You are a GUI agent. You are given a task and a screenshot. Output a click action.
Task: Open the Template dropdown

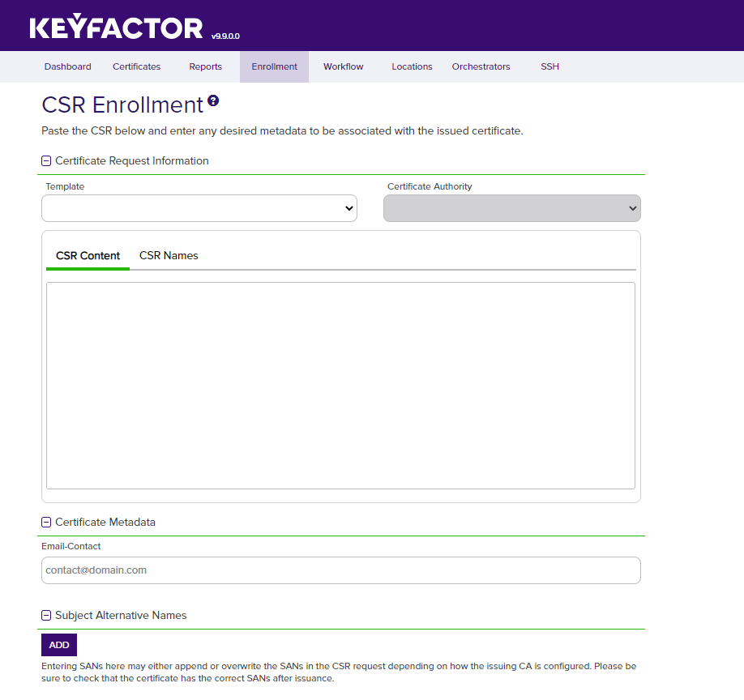(x=199, y=208)
